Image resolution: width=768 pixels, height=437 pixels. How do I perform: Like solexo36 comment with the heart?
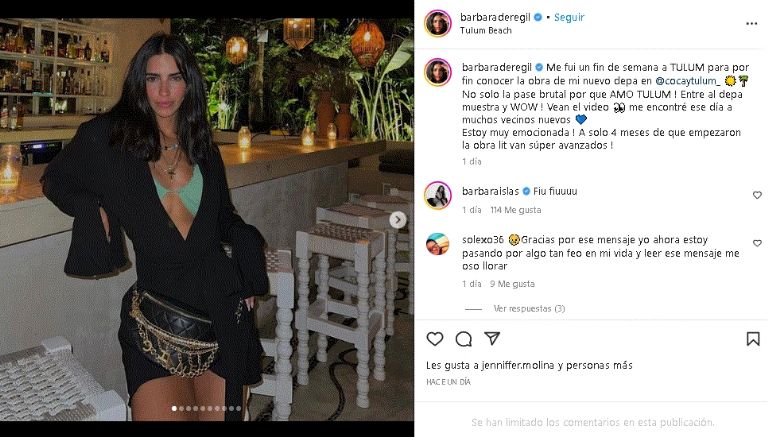[x=757, y=243]
